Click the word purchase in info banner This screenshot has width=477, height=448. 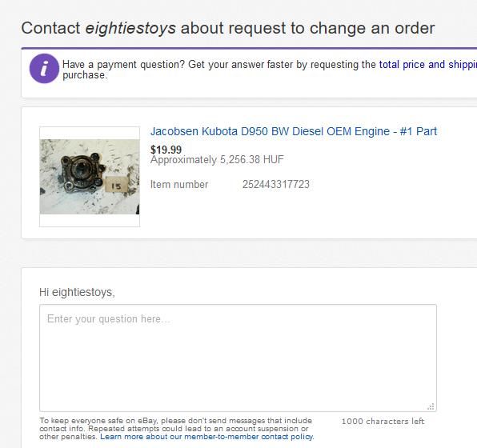coord(85,75)
